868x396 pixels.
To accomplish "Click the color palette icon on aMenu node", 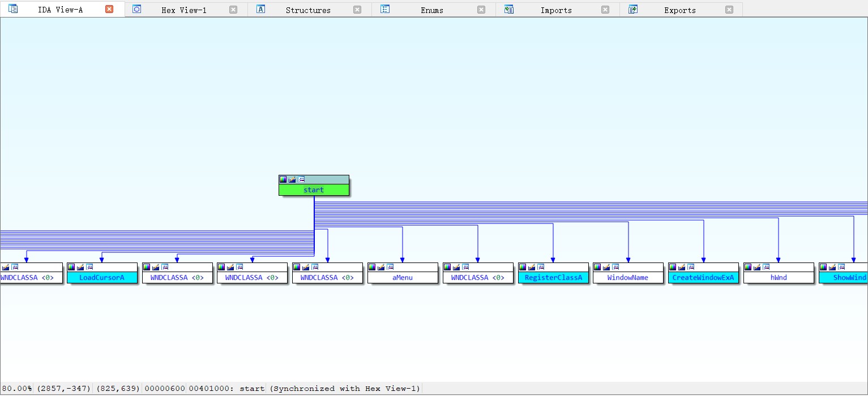I will click(372, 267).
